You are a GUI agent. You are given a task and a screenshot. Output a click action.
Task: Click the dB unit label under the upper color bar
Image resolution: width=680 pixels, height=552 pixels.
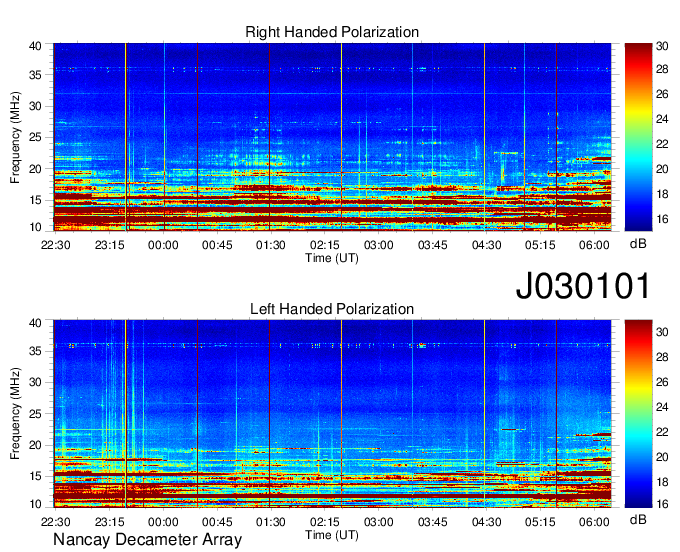tap(638, 244)
